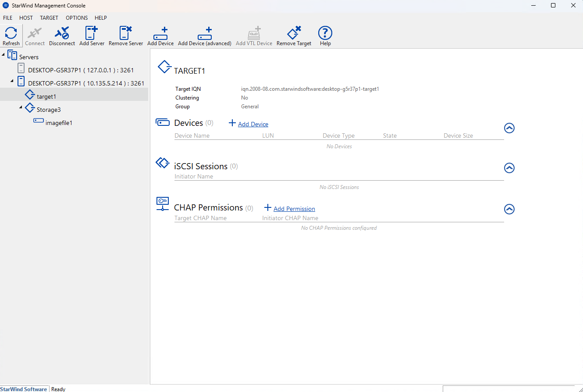Click the Add Device link in Devices
Image resolution: width=583 pixels, height=392 pixels.
point(253,125)
